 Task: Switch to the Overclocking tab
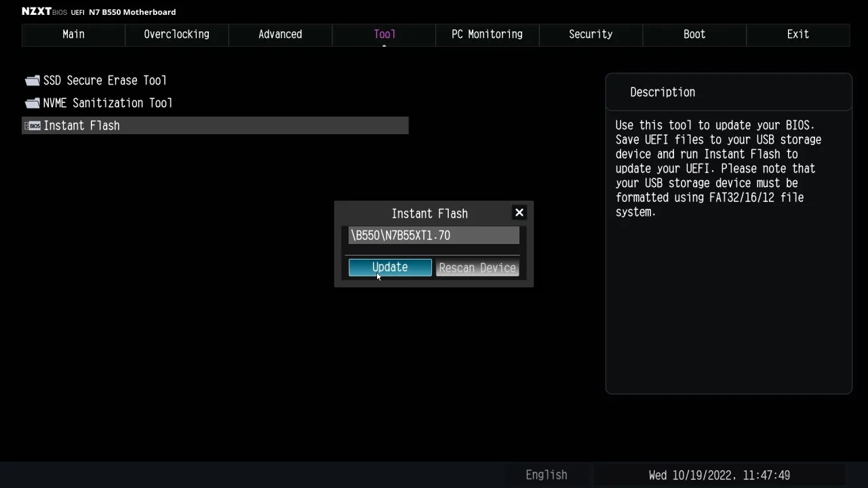point(176,35)
